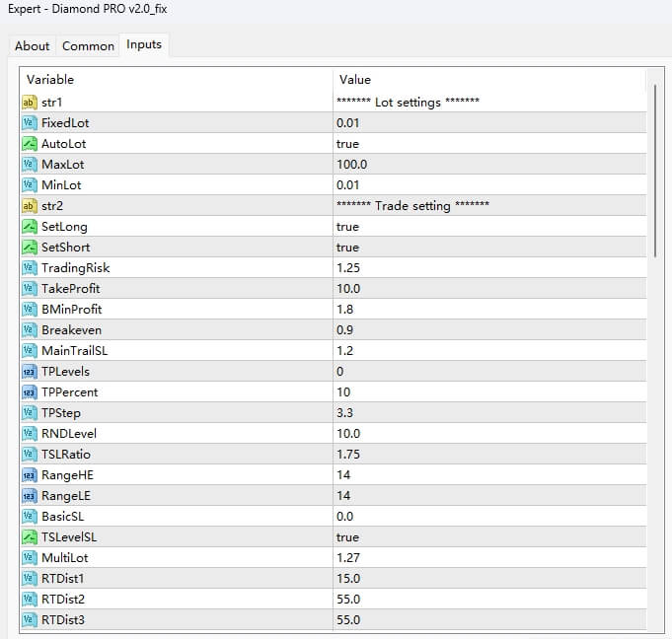The height and width of the screenshot is (639, 672).
Task: Click the icon beside MultiLot
Action: click(x=30, y=557)
